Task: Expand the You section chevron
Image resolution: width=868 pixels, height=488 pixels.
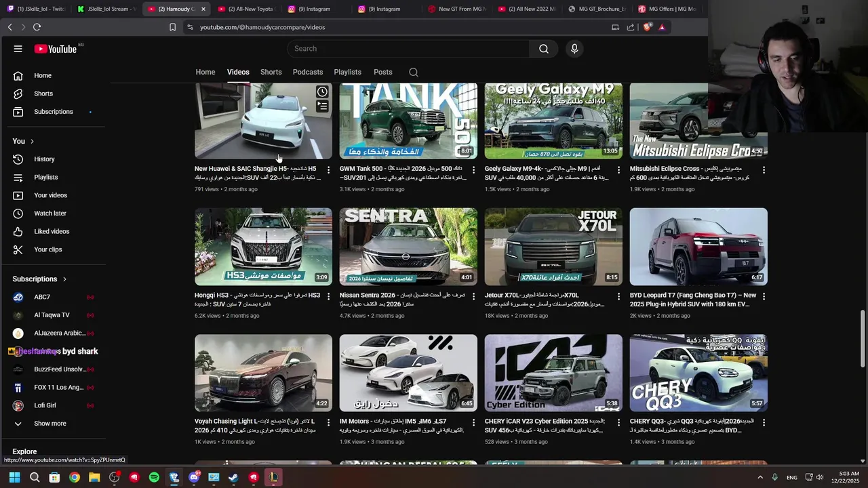Action: [32, 141]
